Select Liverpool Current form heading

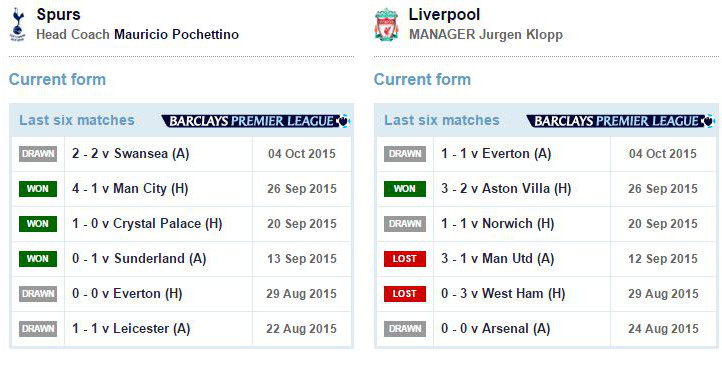click(422, 80)
